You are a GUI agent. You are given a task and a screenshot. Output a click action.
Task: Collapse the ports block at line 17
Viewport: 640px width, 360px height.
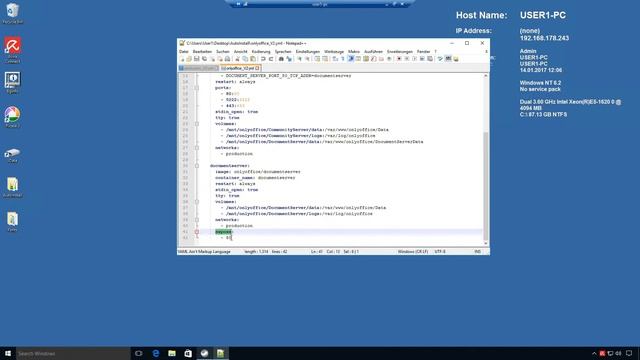tap(197, 88)
